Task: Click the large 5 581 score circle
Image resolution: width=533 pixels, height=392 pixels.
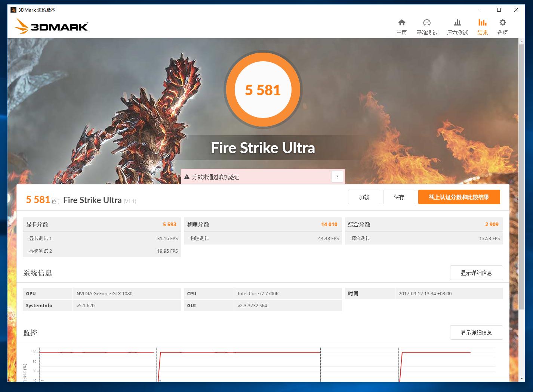Action: click(263, 90)
